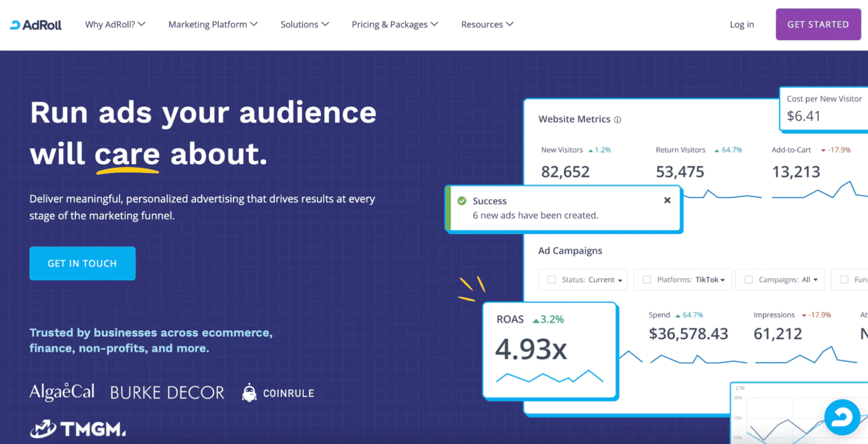Open the Why AdRoll? menu
Viewport: 868px width, 444px height.
click(x=115, y=24)
